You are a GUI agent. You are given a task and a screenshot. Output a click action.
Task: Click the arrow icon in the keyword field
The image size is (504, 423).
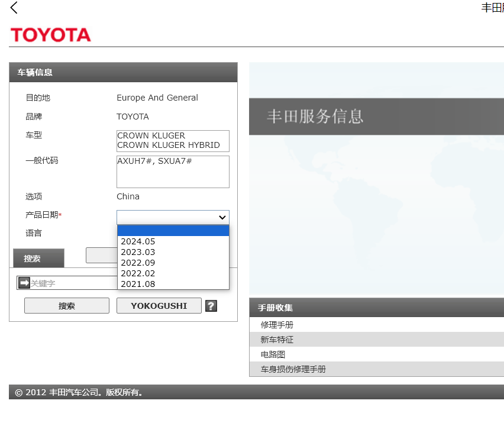pyautogui.click(x=24, y=283)
